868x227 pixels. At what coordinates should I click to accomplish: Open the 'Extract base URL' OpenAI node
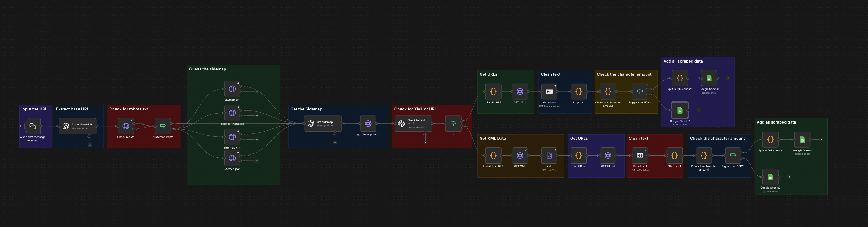pos(78,126)
